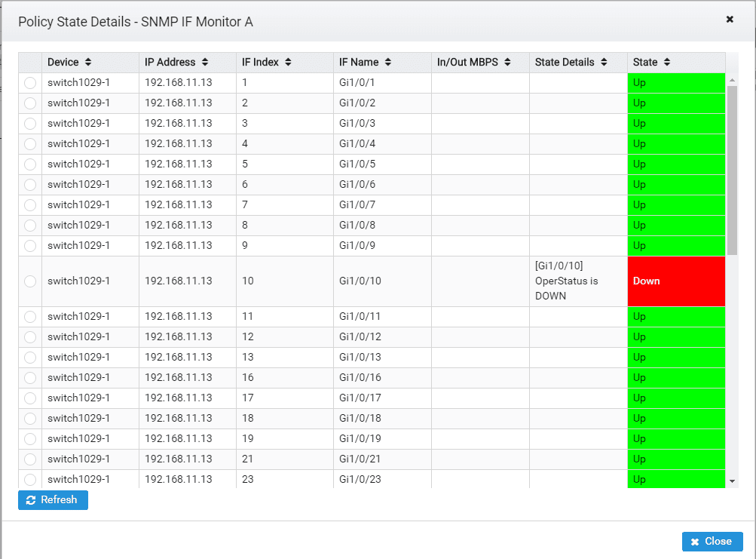Sort by In/Out MBPS column arrows
756x559 pixels.
[507, 63]
